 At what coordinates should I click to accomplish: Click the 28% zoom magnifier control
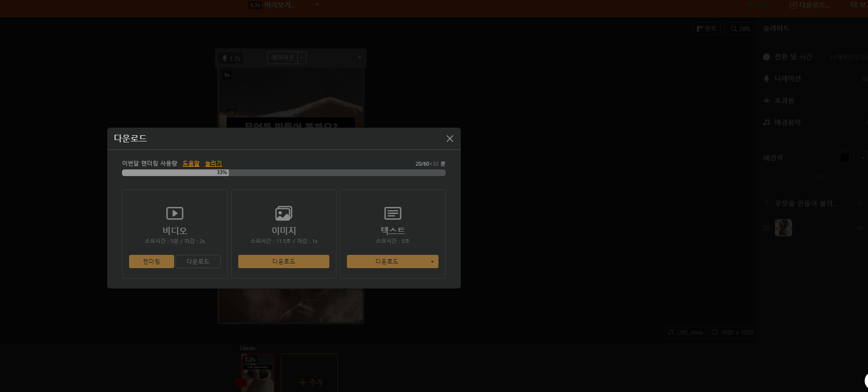[740, 29]
